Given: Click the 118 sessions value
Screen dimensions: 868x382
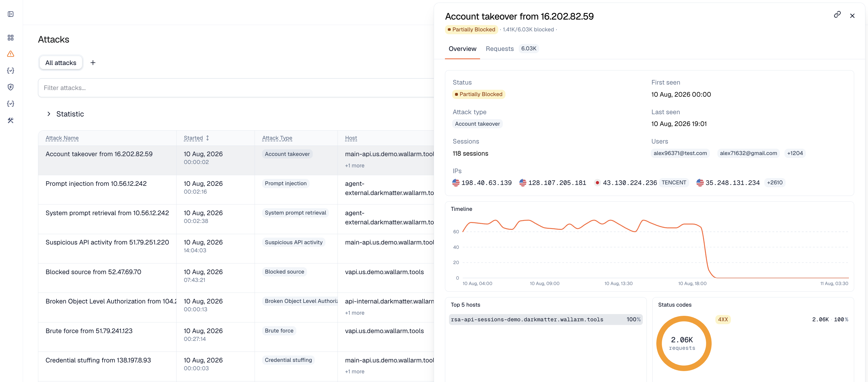Looking at the screenshot, I should [x=470, y=154].
